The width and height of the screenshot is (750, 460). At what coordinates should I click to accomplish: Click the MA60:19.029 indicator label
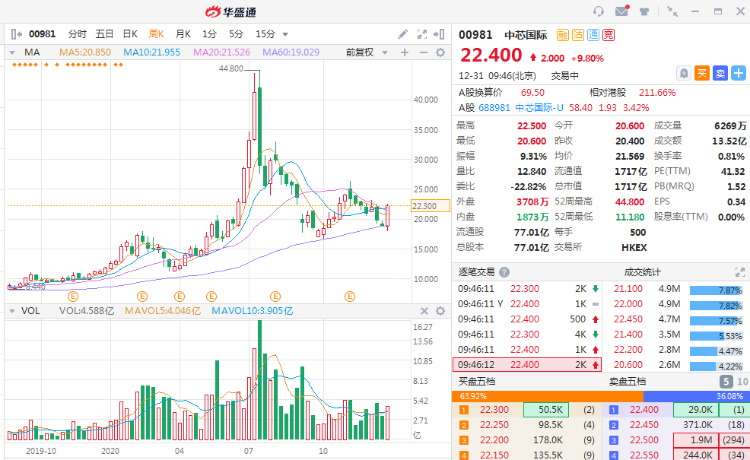coord(291,53)
